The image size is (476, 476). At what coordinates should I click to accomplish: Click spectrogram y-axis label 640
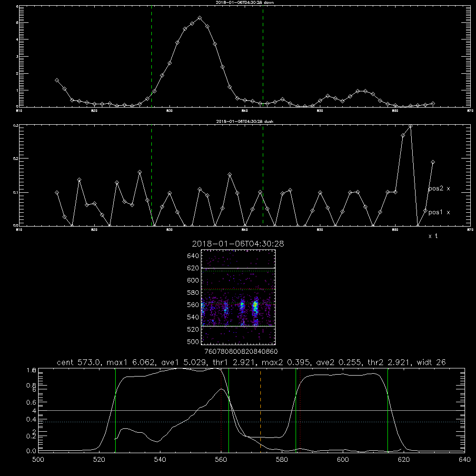pos(193,256)
